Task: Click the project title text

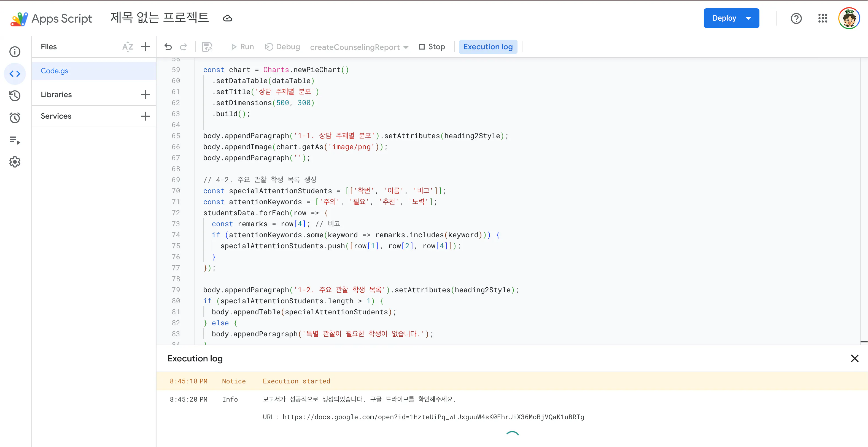Action: (x=159, y=18)
